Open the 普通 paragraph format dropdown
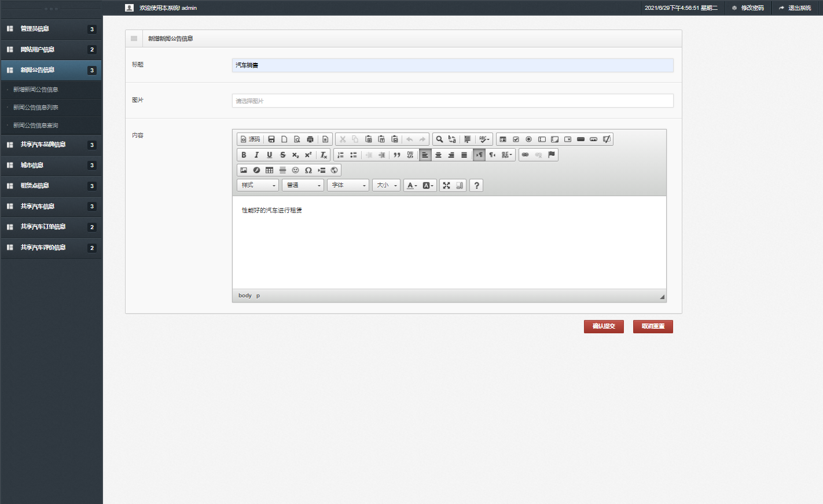This screenshot has height=504, width=823. pos(303,186)
